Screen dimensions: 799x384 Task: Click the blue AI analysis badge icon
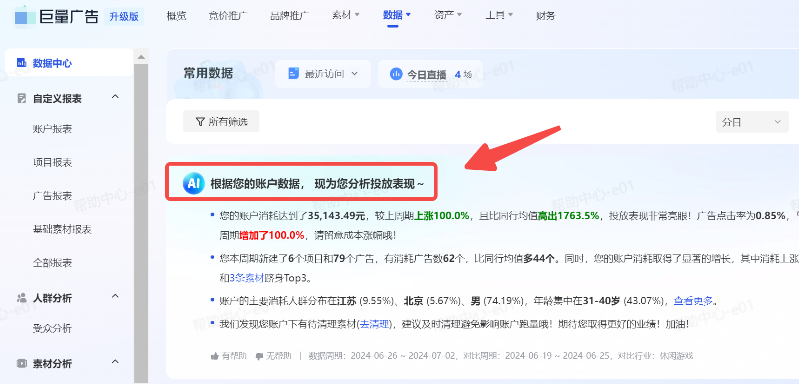click(x=193, y=183)
